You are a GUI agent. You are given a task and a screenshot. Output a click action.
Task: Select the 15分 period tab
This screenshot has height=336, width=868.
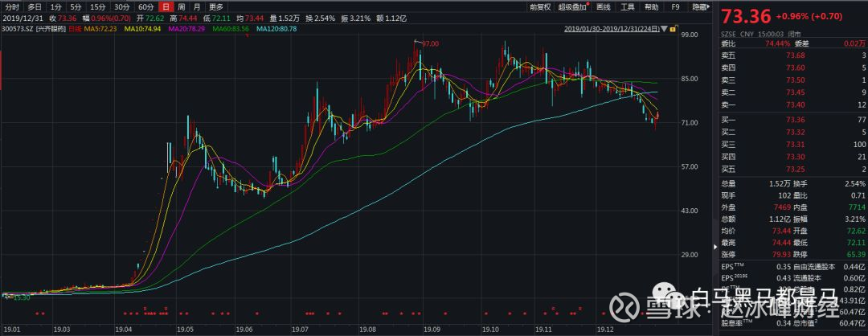tap(97, 7)
